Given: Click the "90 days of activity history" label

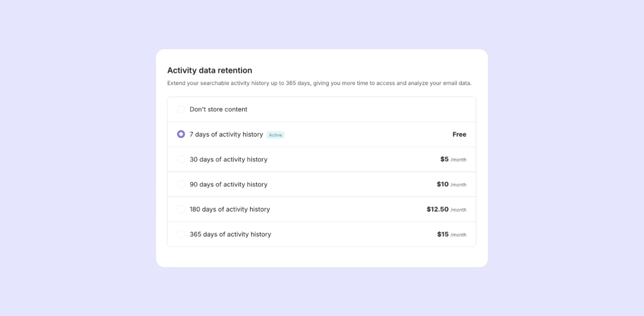Looking at the screenshot, I should [x=228, y=184].
